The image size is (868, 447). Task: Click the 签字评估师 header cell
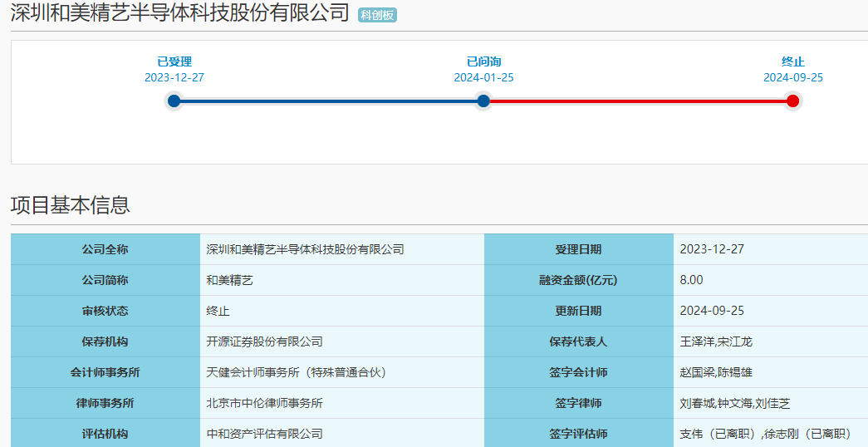pos(578,433)
